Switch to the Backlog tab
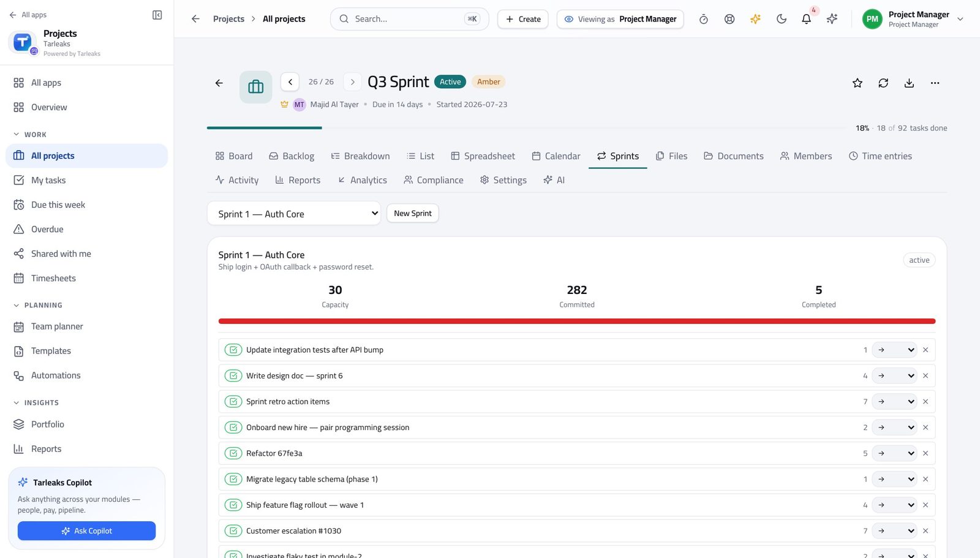This screenshot has width=980, height=558. click(292, 156)
